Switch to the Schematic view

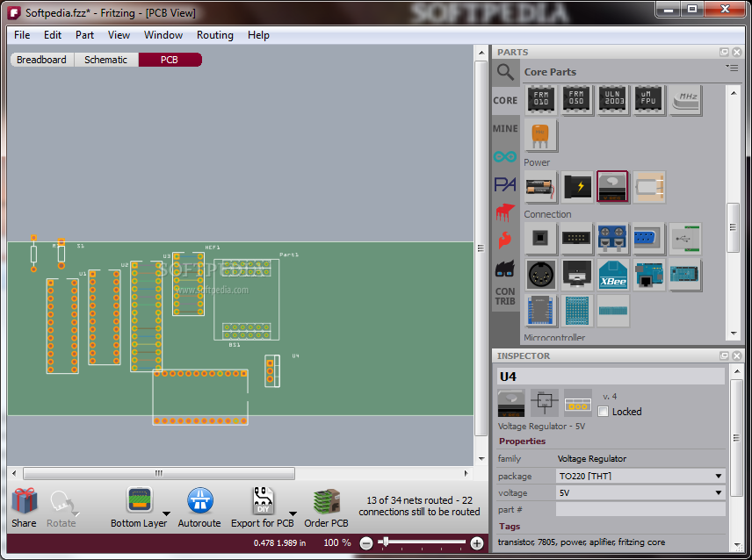coord(106,60)
